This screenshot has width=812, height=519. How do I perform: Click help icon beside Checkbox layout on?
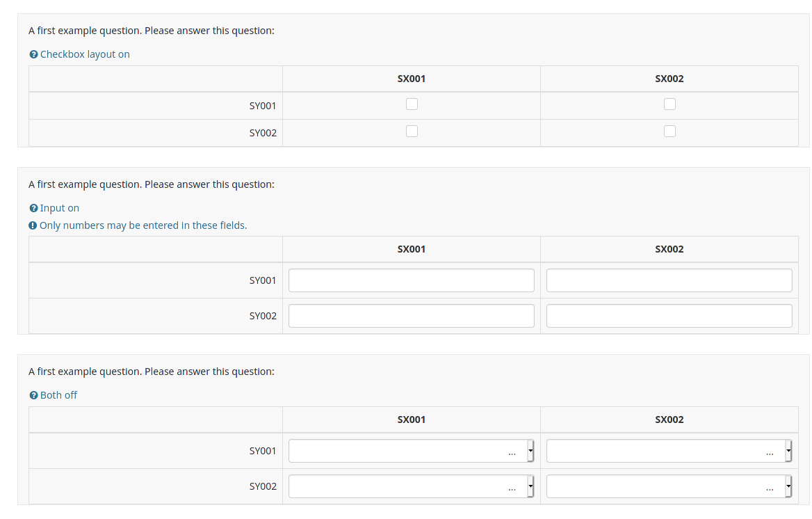33,54
